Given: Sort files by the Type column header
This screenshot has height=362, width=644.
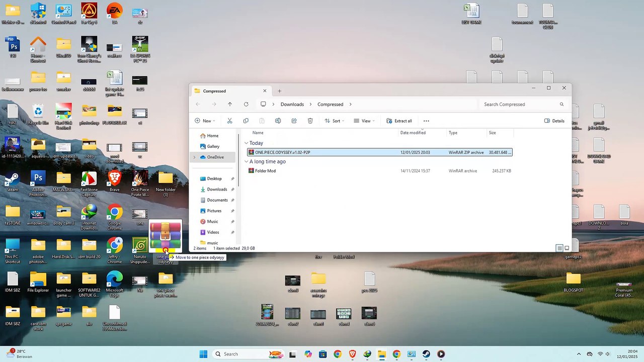Looking at the screenshot, I should (453, 133).
